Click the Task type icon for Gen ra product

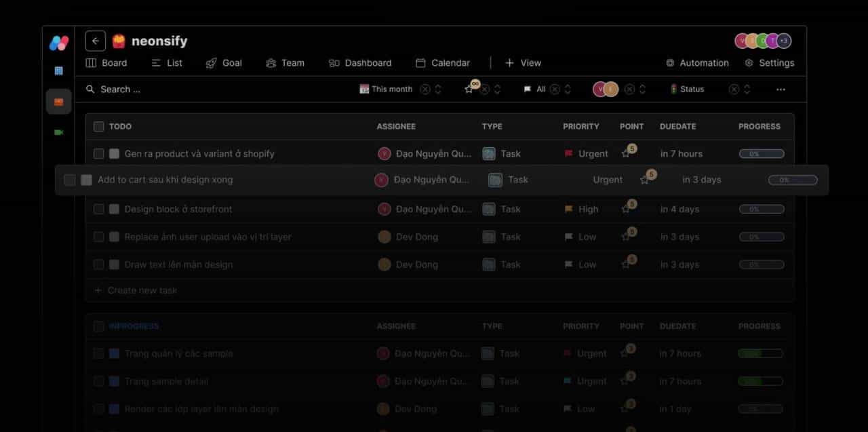489,154
